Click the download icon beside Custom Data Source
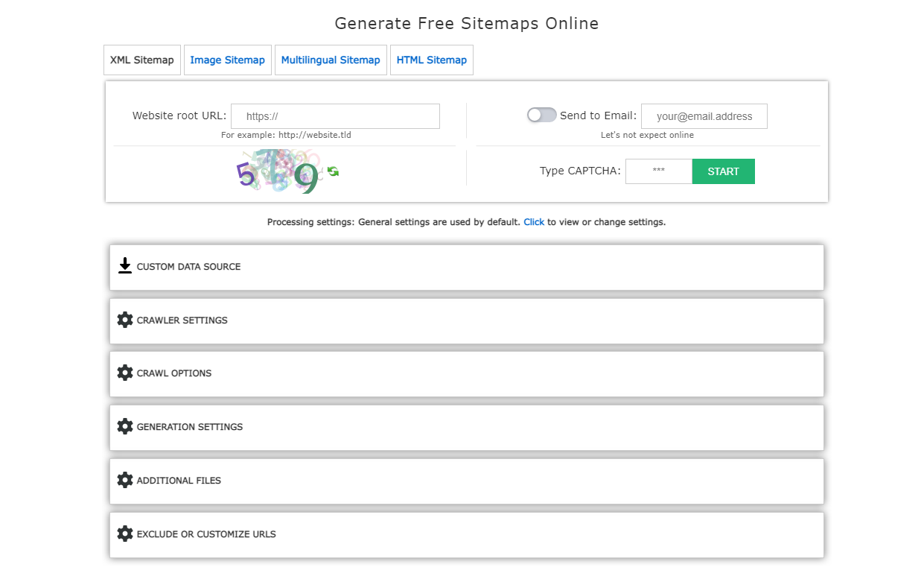Viewport: 924px width, 582px height. point(124,265)
